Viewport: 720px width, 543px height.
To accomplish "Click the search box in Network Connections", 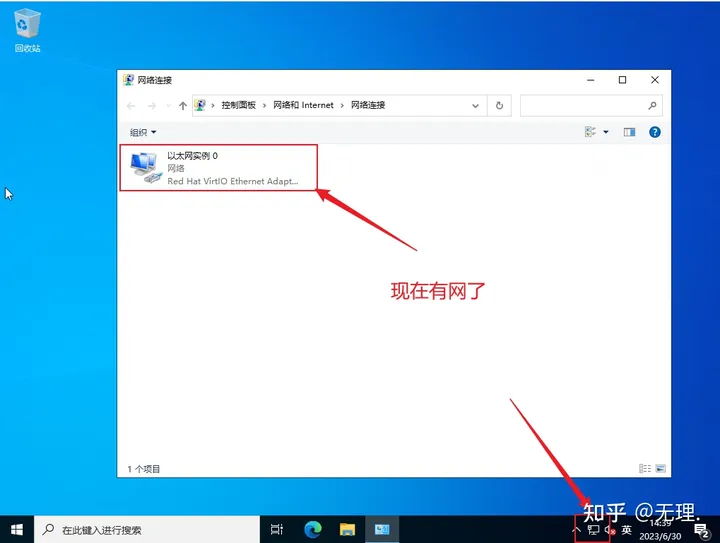I will [x=591, y=106].
